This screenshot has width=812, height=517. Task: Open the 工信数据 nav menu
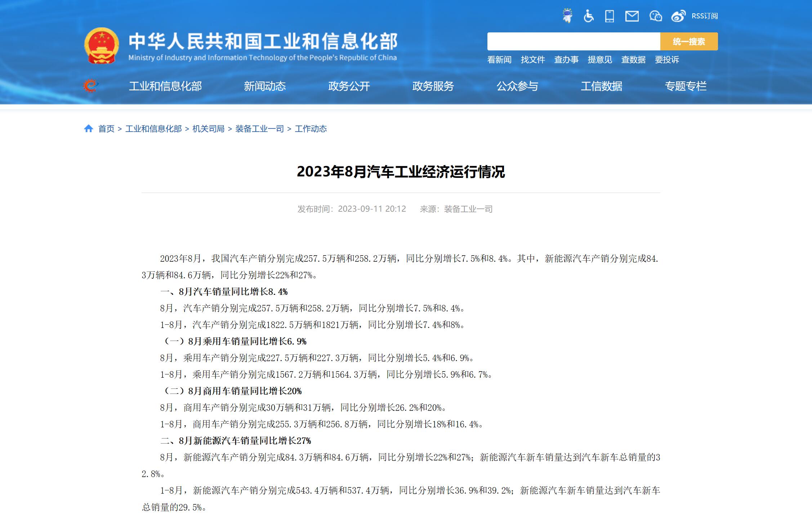pos(602,86)
